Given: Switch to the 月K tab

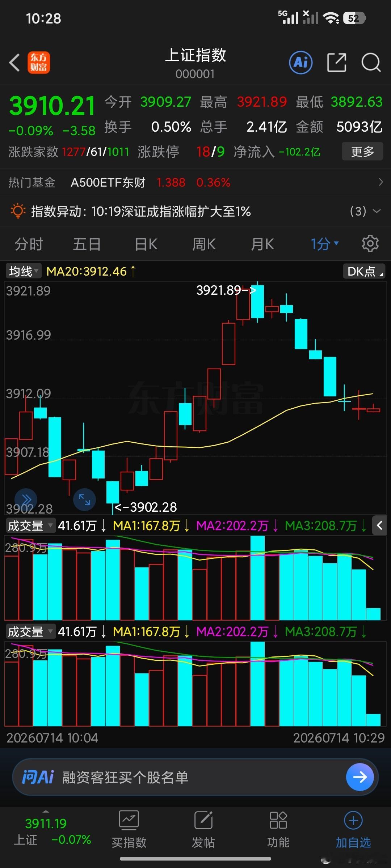Looking at the screenshot, I should [x=262, y=244].
